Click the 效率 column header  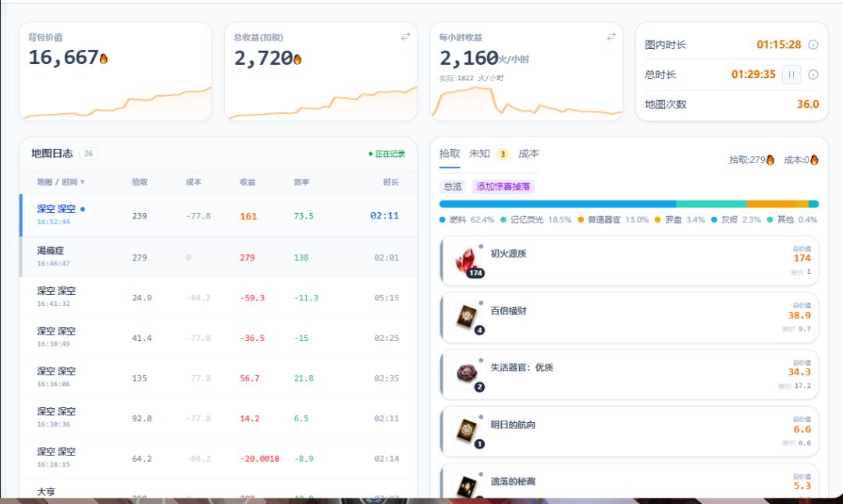tap(301, 182)
